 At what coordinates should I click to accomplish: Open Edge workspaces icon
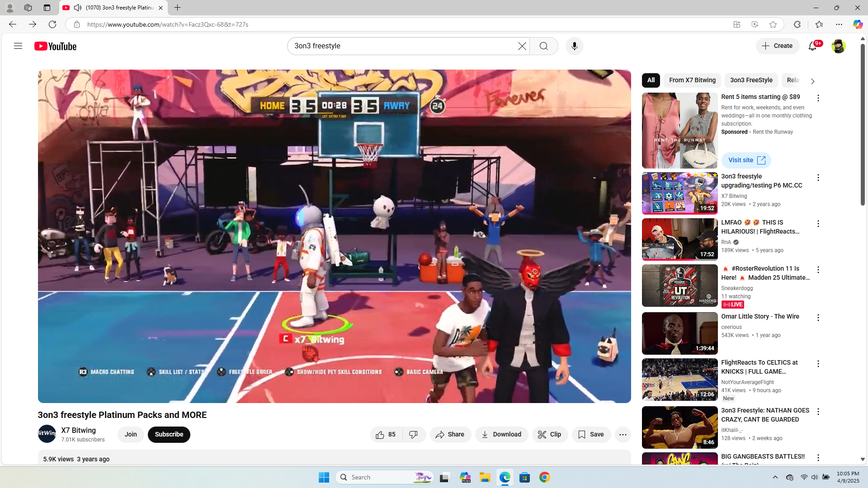tap(28, 8)
